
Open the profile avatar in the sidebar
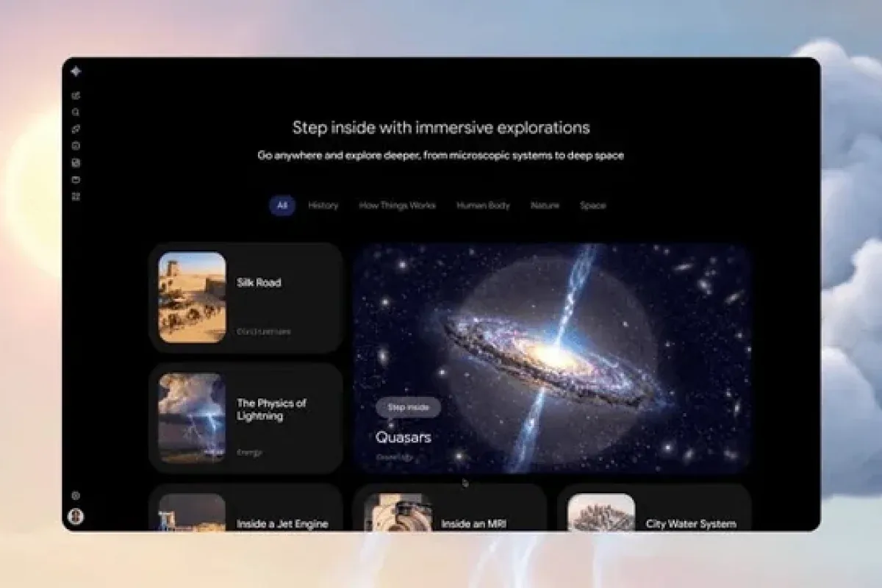pos(76,517)
